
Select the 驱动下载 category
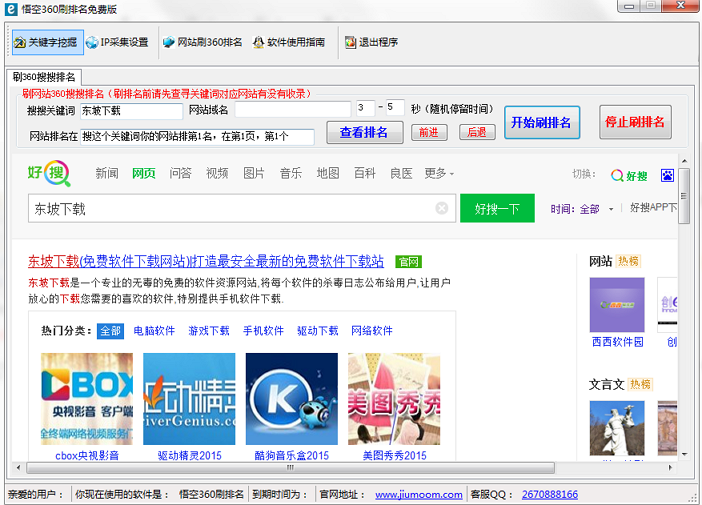point(318,331)
